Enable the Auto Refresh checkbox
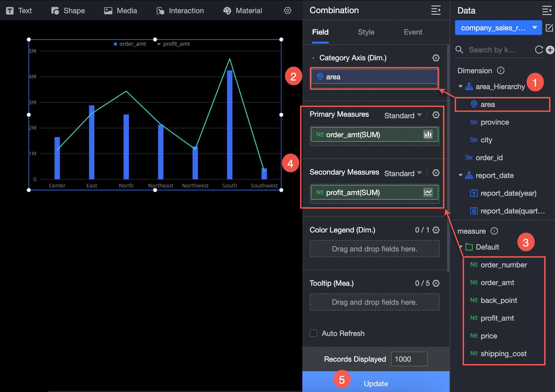The height and width of the screenshot is (392, 555). click(x=313, y=333)
